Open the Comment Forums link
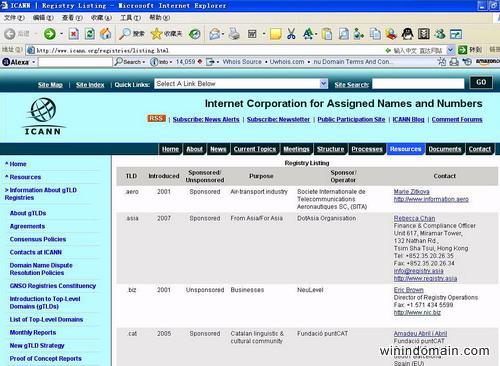The image size is (500, 366). (x=457, y=119)
